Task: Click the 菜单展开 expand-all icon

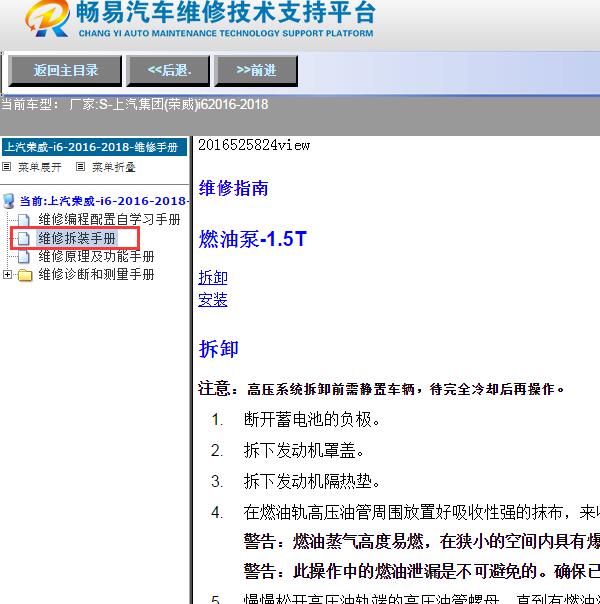Action: coord(7,167)
